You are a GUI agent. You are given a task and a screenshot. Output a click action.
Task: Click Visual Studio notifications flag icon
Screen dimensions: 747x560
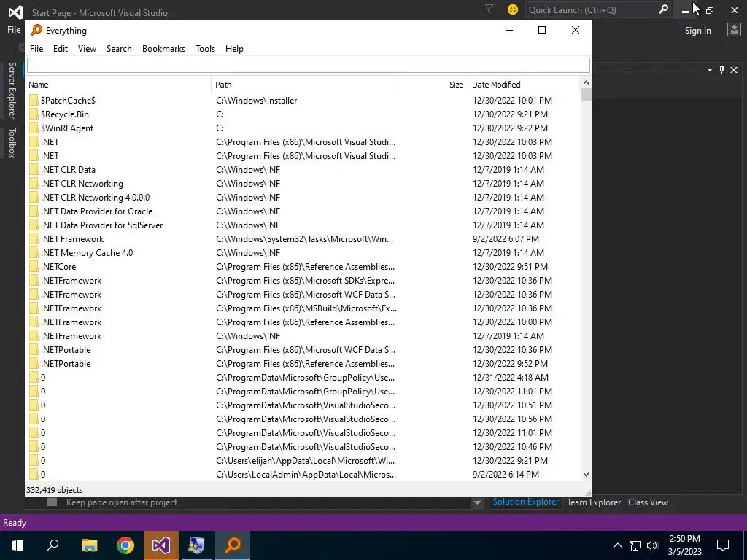pyautogui.click(x=489, y=9)
